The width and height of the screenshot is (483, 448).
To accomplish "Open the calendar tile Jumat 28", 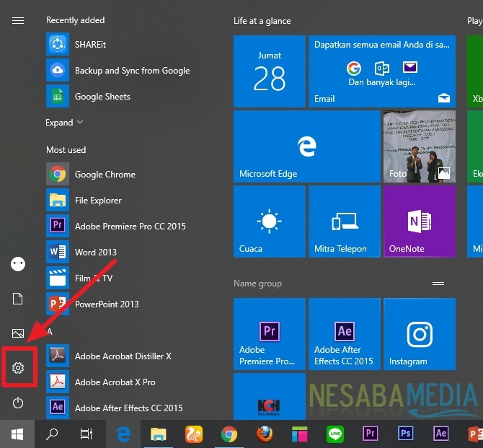I will [269, 71].
